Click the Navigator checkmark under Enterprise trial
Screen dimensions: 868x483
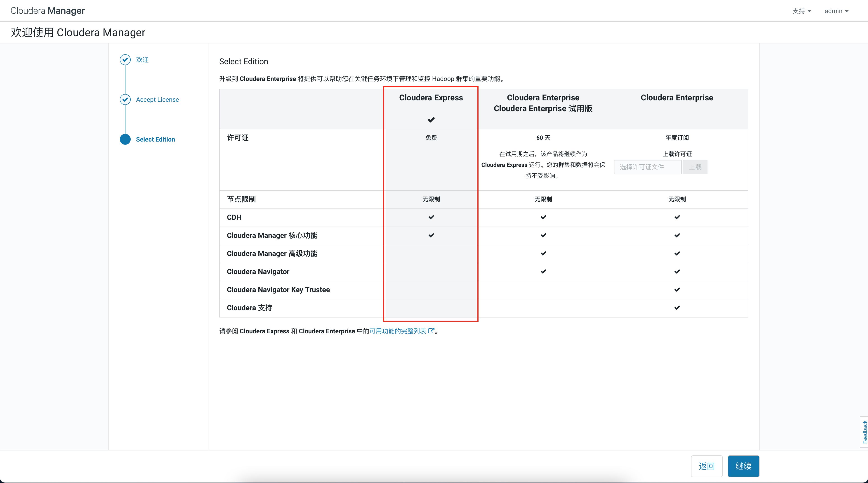point(543,272)
